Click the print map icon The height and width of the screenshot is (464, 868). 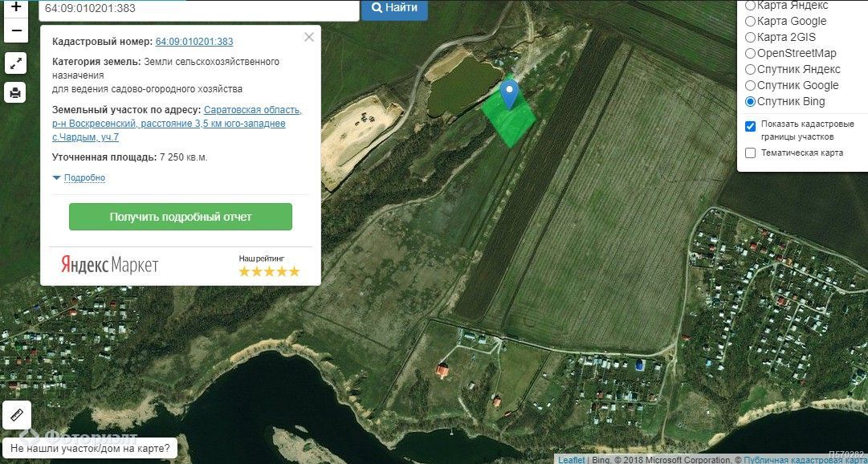point(15,92)
